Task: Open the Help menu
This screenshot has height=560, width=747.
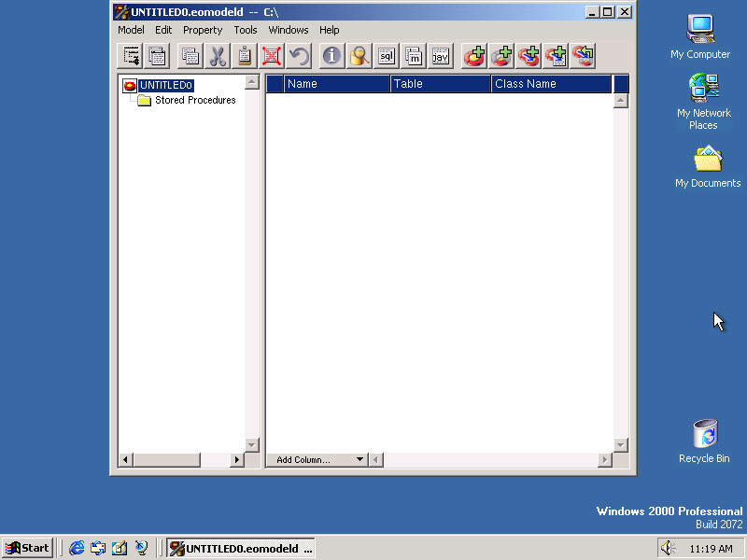Action: (330, 30)
